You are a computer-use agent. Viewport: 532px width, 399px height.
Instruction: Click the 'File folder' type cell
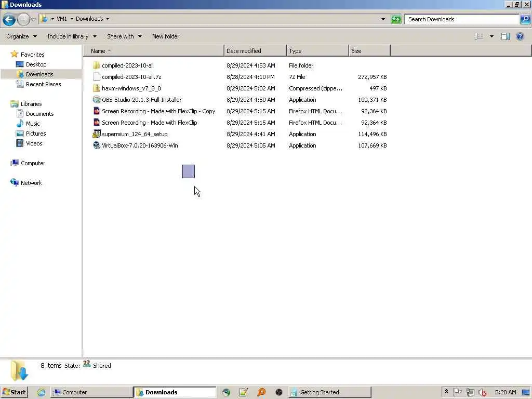(301, 65)
